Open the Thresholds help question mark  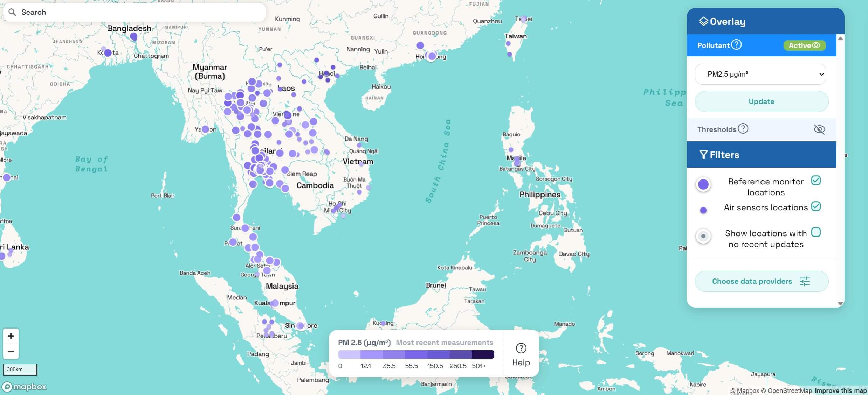coord(743,129)
